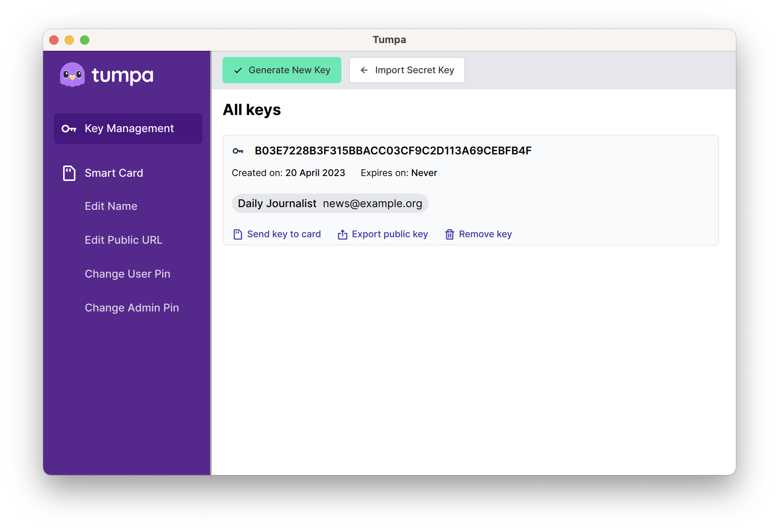The width and height of the screenshot is (779, 532).
Task: Click the Send key to card icon
Action: 237,234
